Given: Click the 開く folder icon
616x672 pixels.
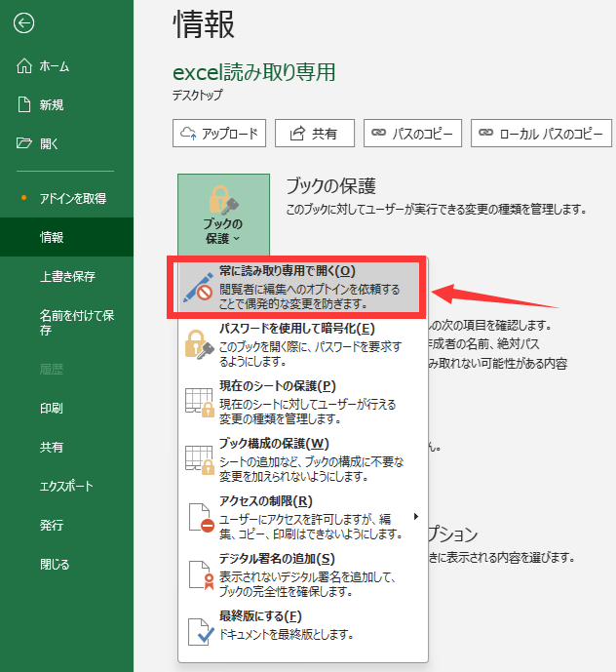Looking at the screenshot, I should click(25, 143).
